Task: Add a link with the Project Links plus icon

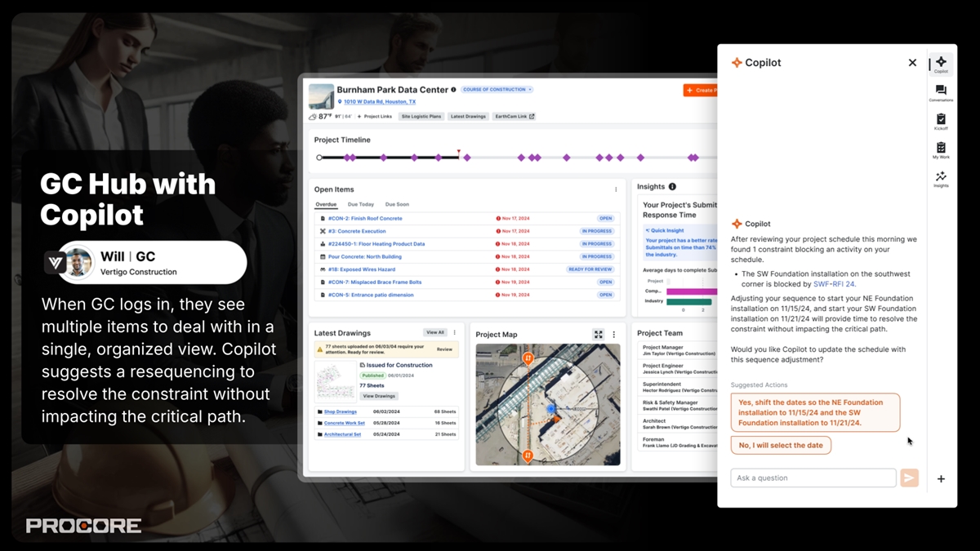Action: [359, 117]
